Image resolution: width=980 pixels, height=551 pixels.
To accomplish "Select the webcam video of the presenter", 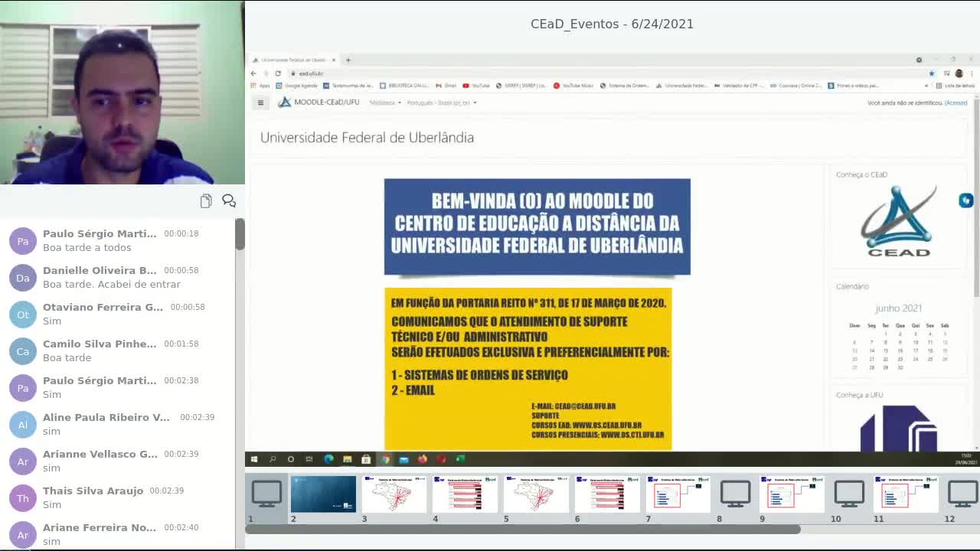I will (122, 93).
